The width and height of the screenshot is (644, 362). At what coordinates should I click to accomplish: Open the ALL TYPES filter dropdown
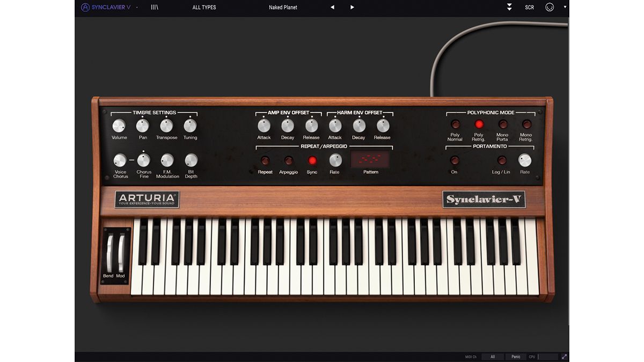coord(204,7)
